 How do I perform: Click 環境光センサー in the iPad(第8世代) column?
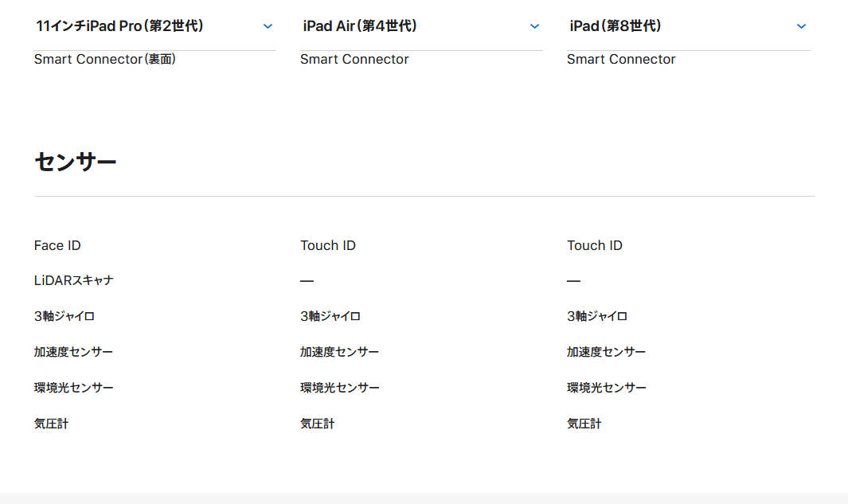point(607,388)
